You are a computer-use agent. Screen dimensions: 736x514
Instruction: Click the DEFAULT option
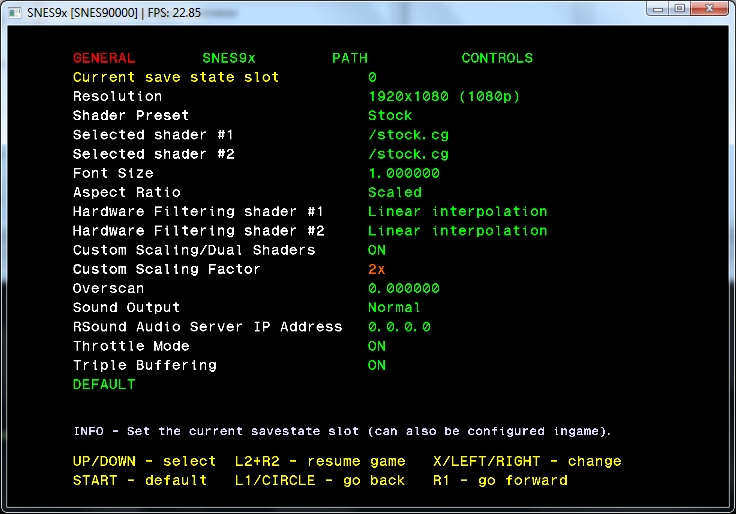click(104, 384)
